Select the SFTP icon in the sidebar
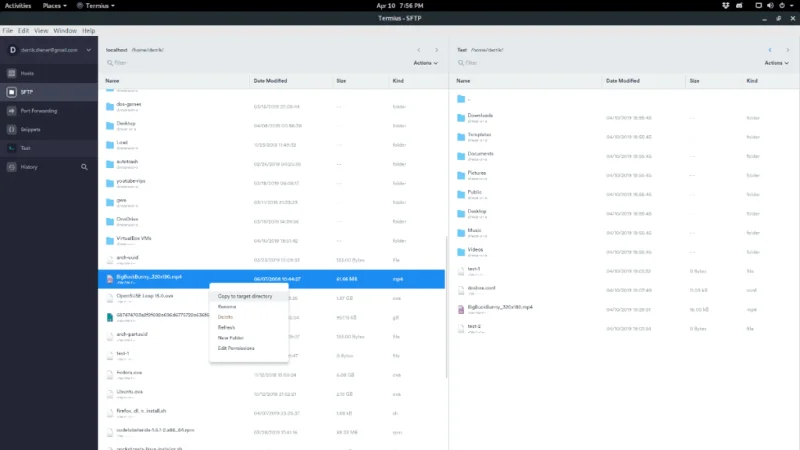Image resolution: width=800 pixels, height=450 pixels. [x=12, y=92]
